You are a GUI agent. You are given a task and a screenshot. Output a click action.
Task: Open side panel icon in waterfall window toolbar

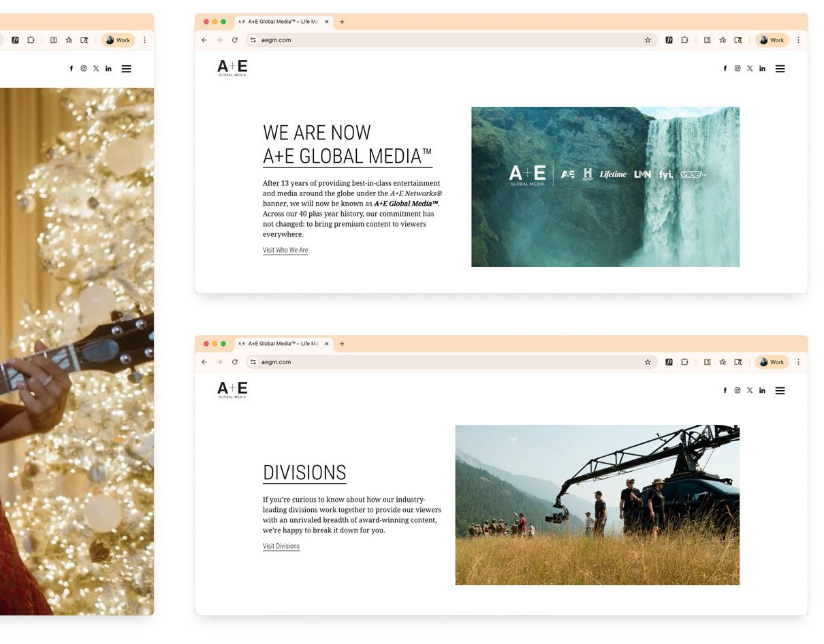[x=707, y=40]
